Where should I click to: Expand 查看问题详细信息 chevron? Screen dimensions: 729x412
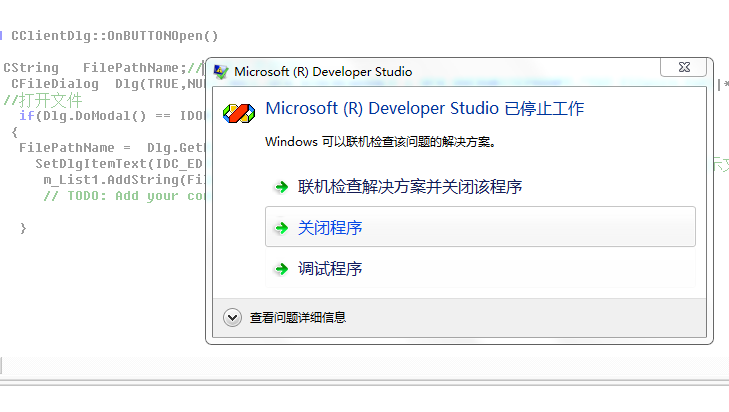[x=232, y=318]
